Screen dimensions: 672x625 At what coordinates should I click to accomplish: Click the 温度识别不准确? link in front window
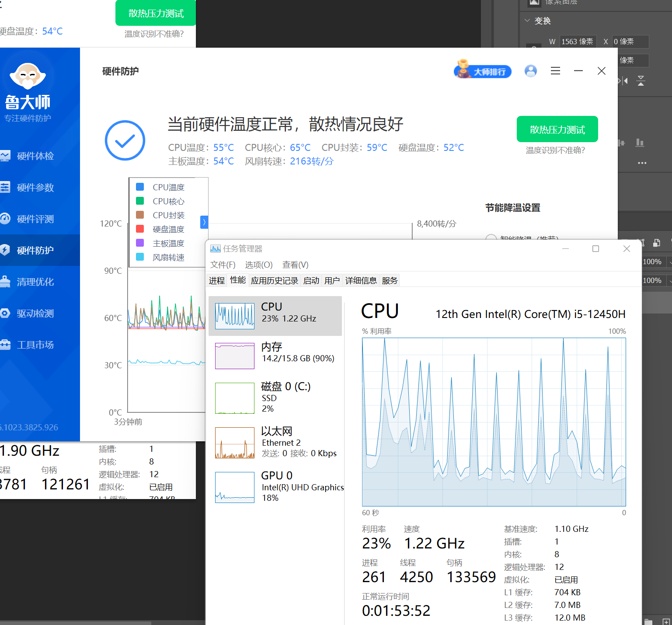click(x=555, y=150)
